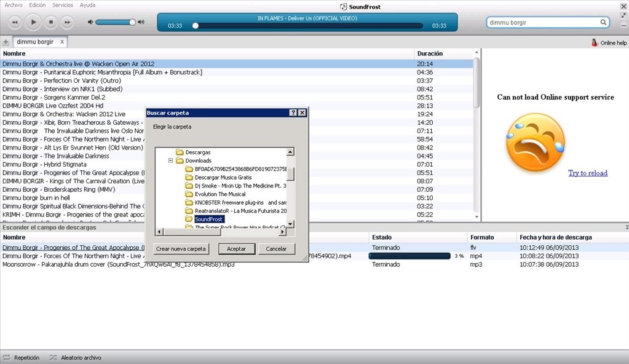The image size is (629, 364).
Task: Select the BF0AD6709B25 folder
Action: (x=240, y=169)
